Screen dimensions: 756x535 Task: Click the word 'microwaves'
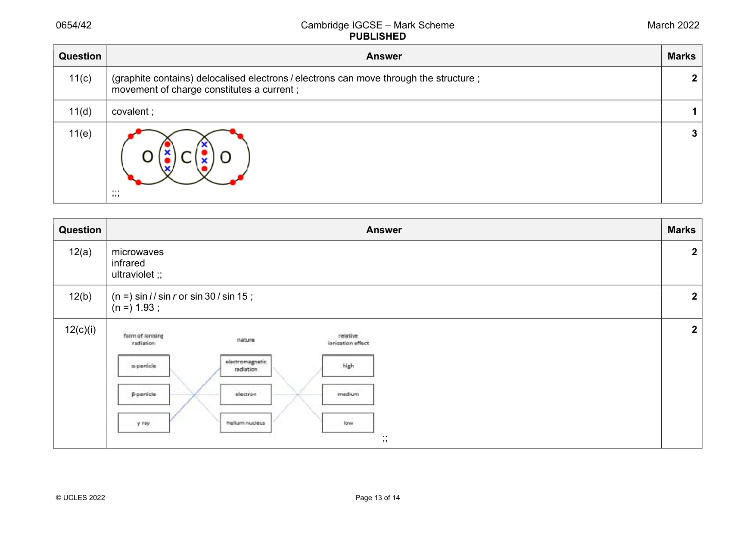pyautogui.click(x=137, y=252)
